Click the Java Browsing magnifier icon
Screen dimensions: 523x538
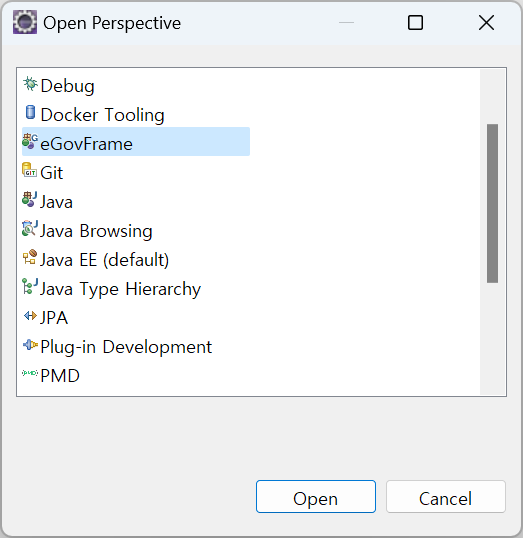click(30, 229)
